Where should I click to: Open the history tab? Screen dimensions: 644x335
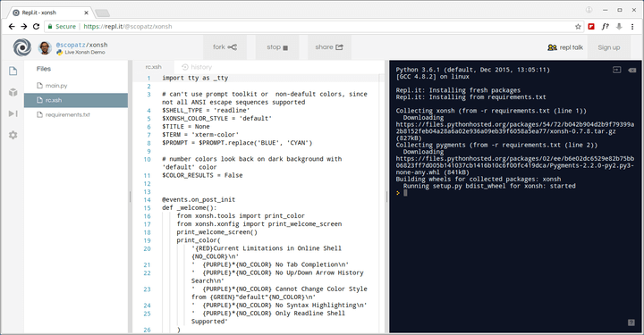coord(197,67)
